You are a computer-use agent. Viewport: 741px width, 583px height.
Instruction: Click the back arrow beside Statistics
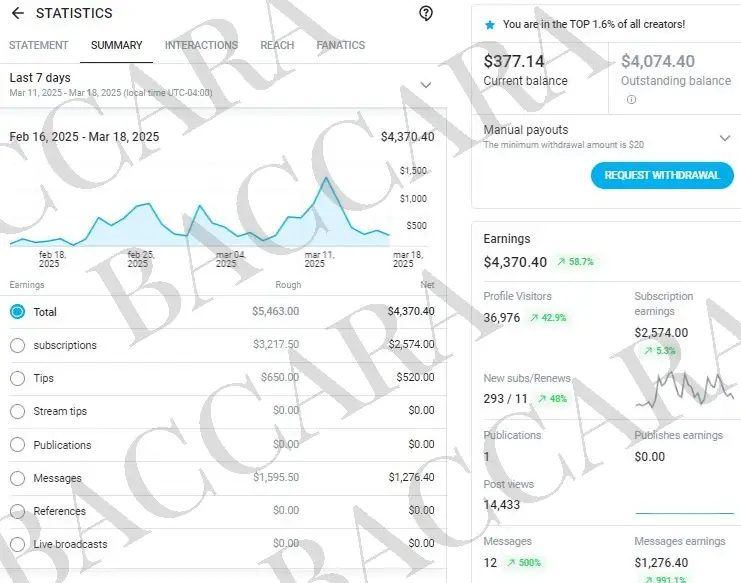tap(17, 14)
